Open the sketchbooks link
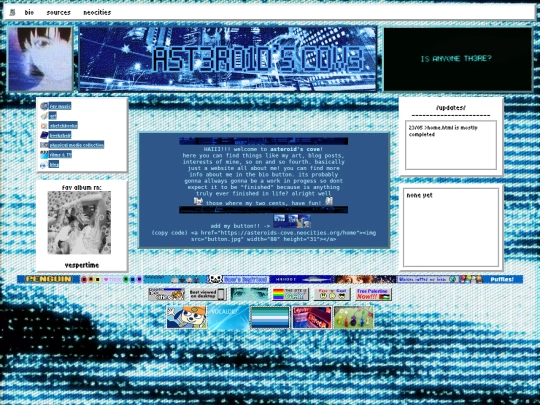 click(x=63, y=125)
